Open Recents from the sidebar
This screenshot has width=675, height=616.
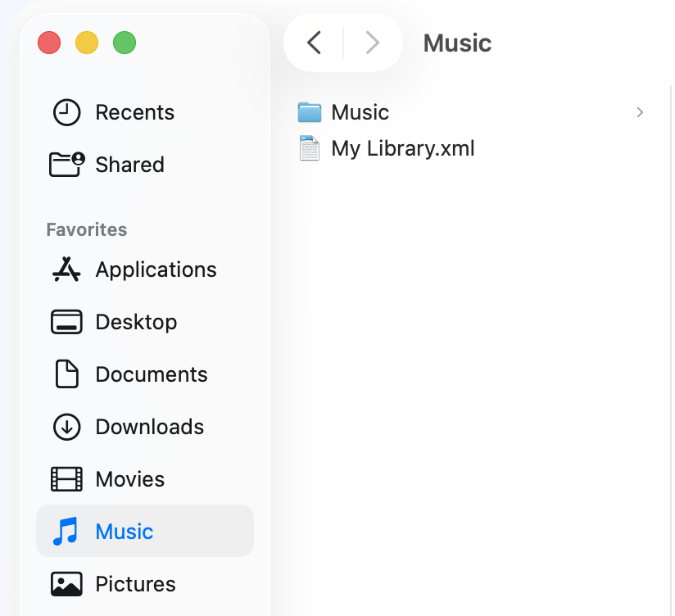point(134,112)
